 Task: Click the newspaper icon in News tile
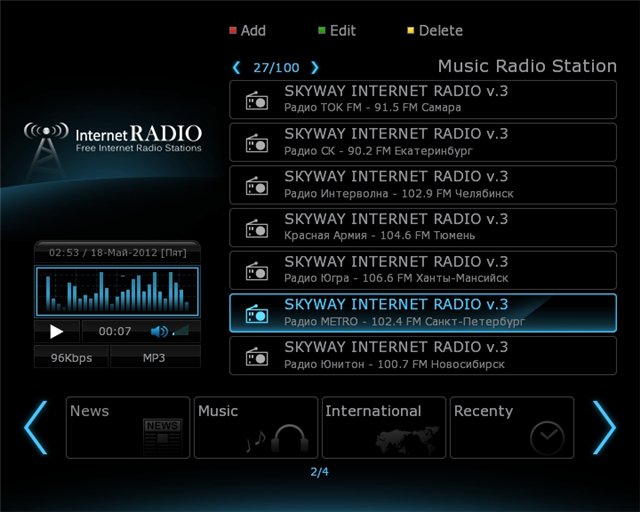click(x=162, y=437)
